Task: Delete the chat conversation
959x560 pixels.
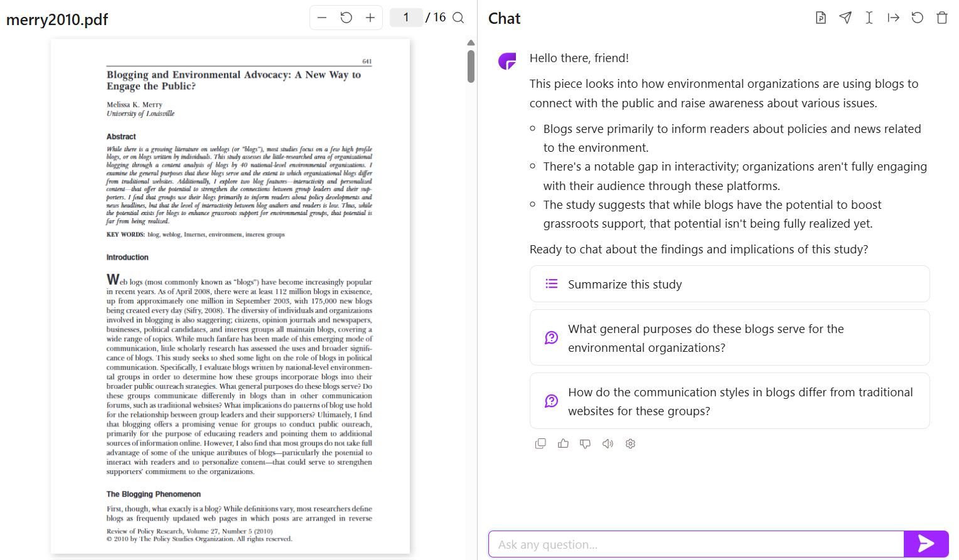Action: [942, 18]
